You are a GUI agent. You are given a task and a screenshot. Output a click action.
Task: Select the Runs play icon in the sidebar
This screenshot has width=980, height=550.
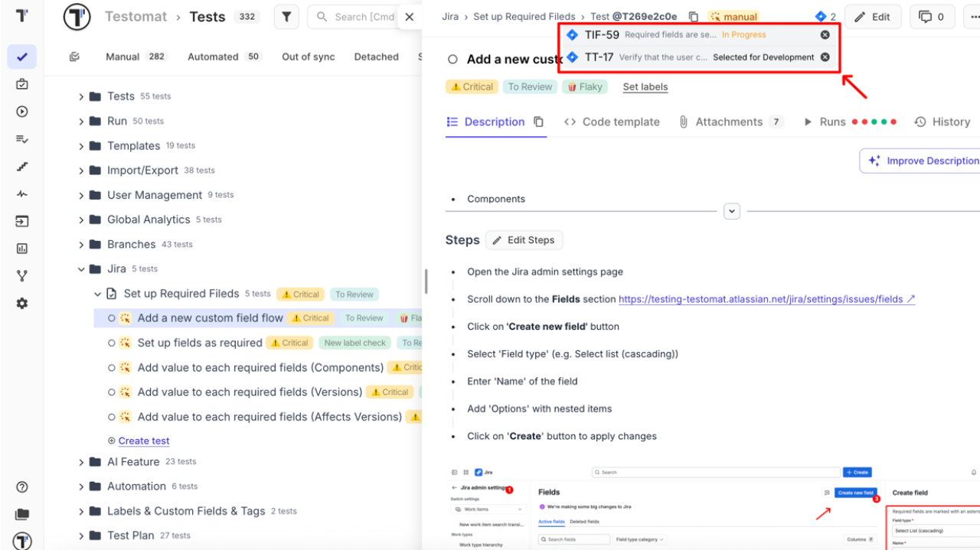[x=21, y=111]
